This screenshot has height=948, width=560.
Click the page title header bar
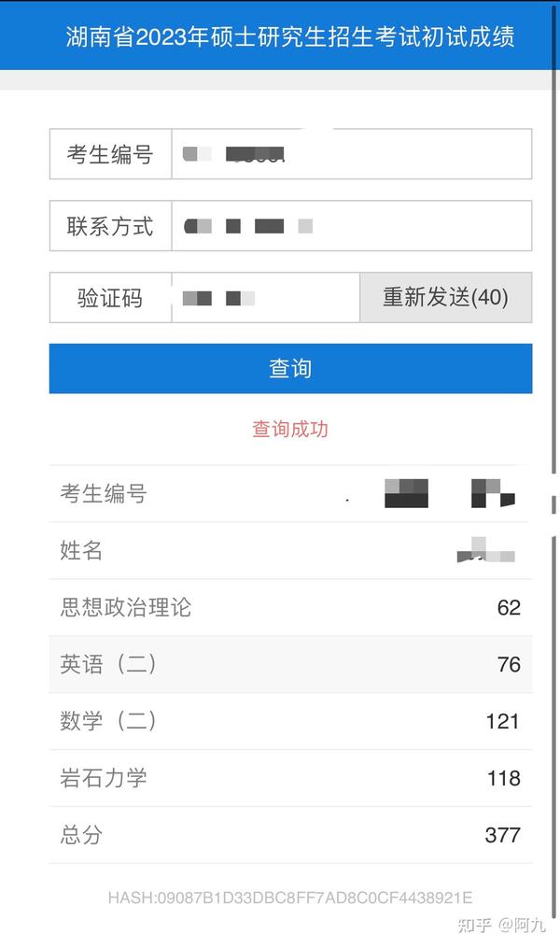[276, 35]
